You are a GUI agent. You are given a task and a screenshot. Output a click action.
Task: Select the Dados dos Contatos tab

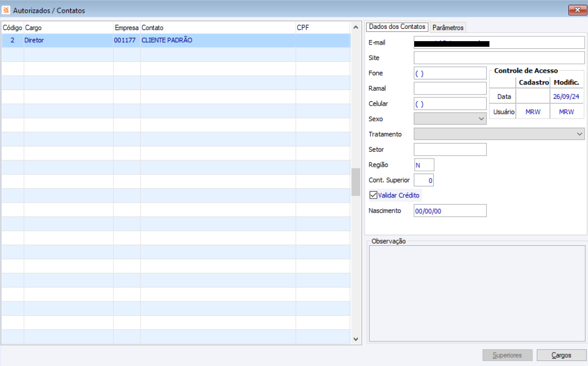click(397, 27)
